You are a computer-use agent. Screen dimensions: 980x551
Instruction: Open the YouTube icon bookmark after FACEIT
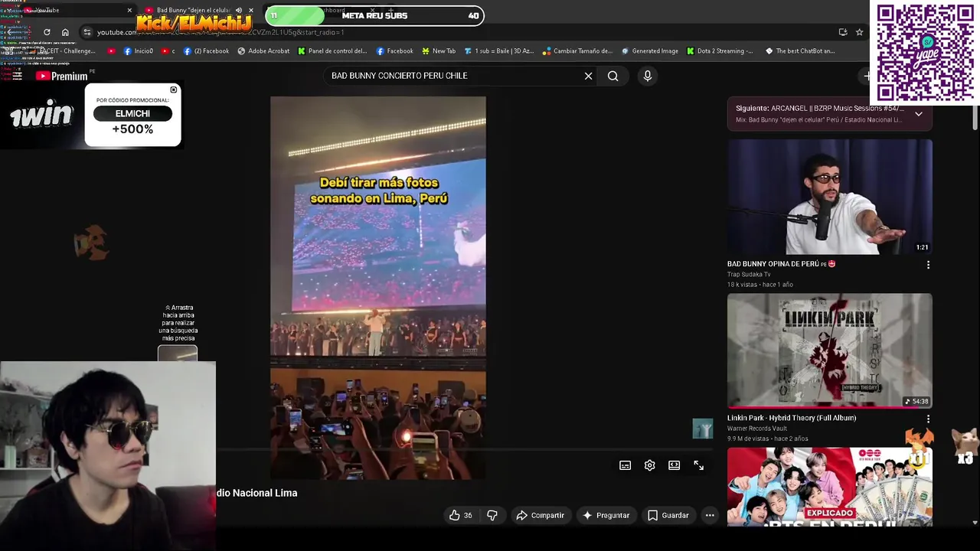[x=112, y=51]
